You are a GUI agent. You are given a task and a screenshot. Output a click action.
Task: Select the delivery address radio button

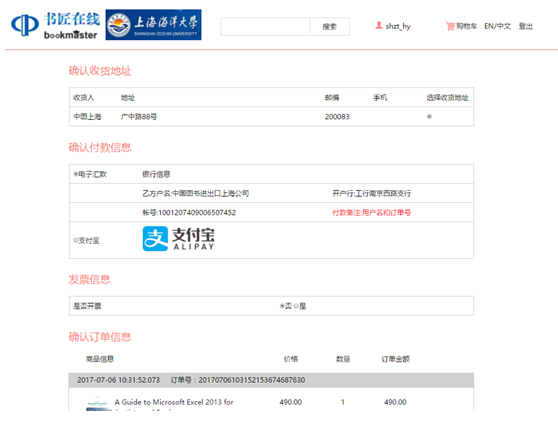click(x=429, y=117)
